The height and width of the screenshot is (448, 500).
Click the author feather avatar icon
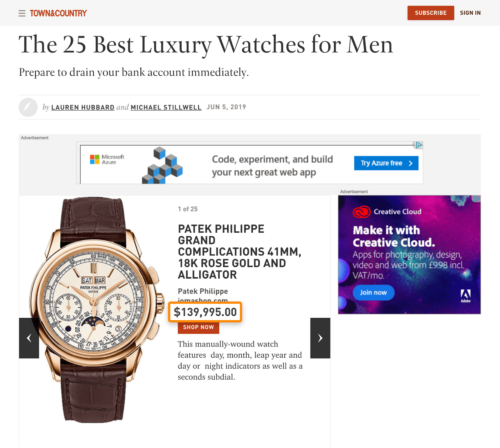28,107
